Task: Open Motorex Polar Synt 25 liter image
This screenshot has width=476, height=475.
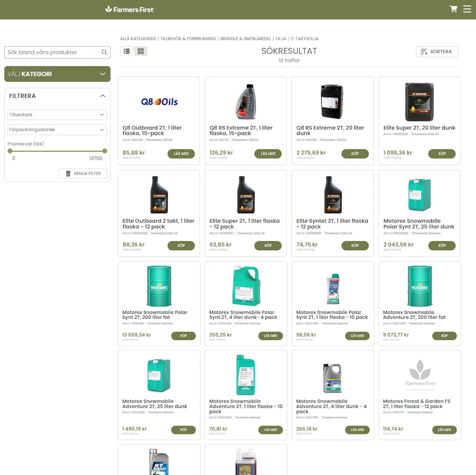Action: 419,195
